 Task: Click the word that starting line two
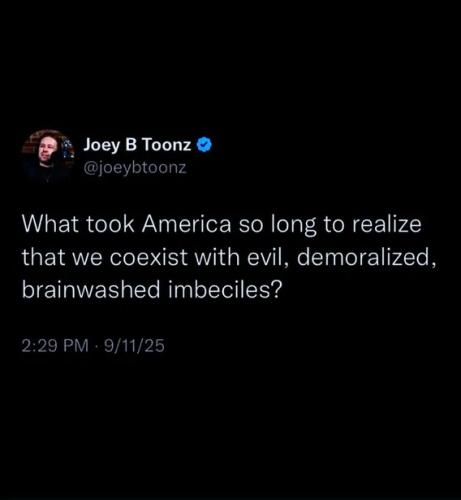pos(42,257)
